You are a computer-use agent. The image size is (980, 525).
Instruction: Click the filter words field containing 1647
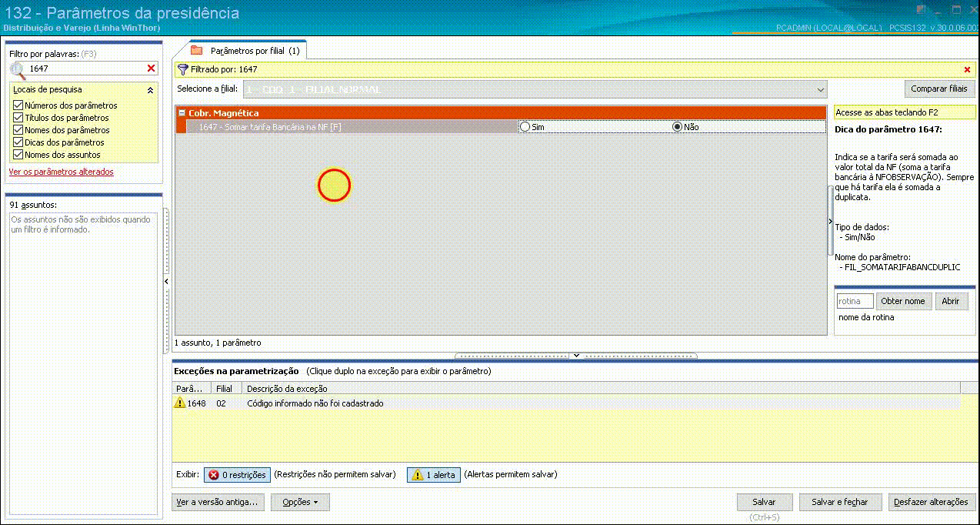(85, 69)
